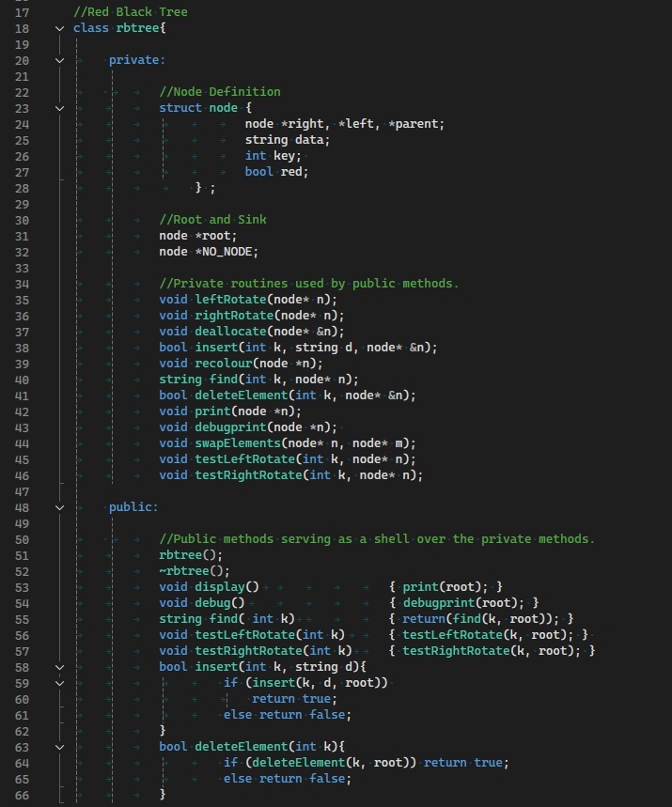Collapse the private: section fold arrow
This screenshot has height=807, width=672.
click(60, 60)
